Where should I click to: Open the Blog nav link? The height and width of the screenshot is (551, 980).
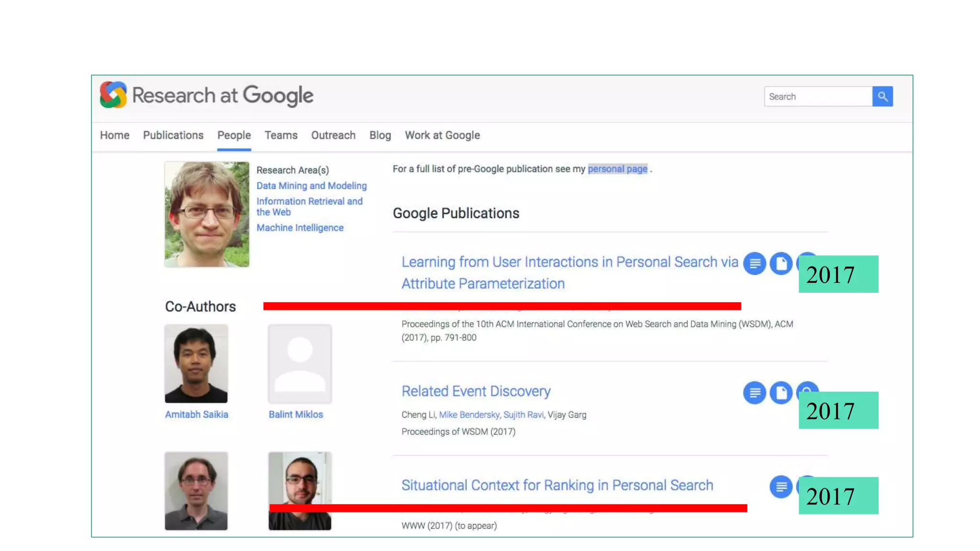coord(380,135)
